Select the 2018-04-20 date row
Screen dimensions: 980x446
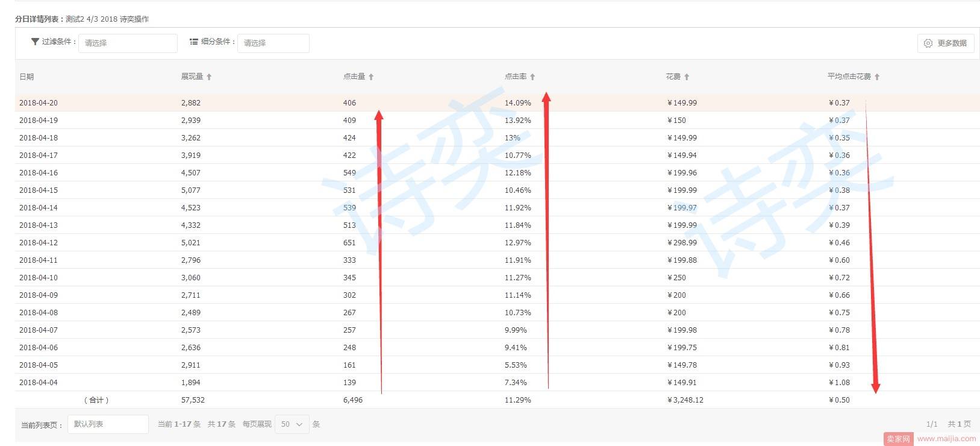tap(497, 103)
